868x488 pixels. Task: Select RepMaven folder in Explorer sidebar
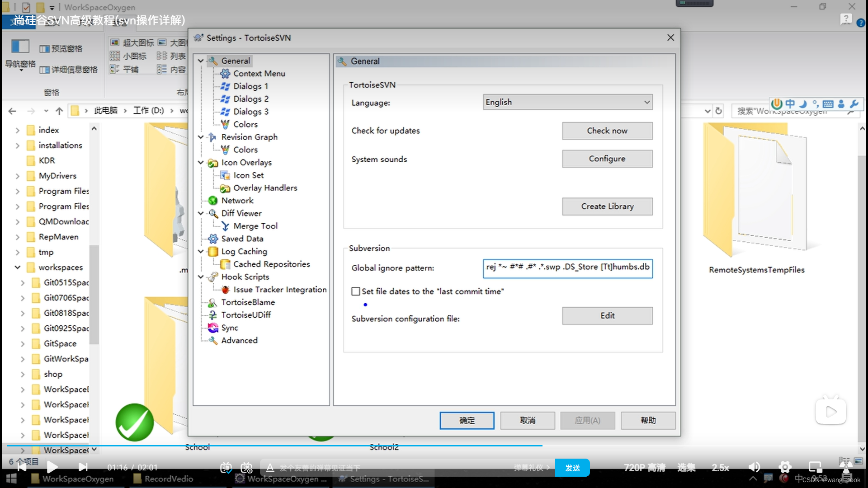58,236
